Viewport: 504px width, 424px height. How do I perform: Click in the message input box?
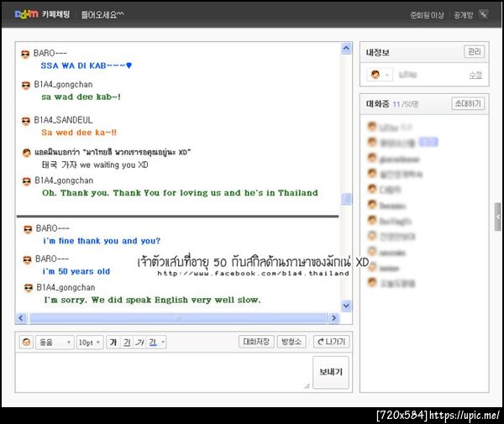[x=163, y=372]
